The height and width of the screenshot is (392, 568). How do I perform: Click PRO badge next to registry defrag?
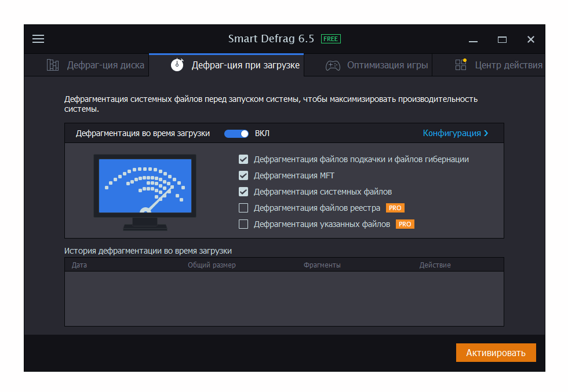pyautogui.click(x=395, y=208)
